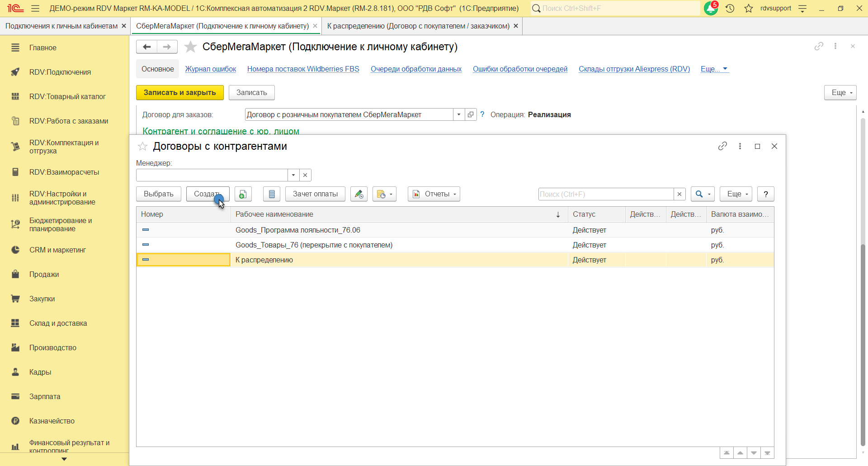Expand the Менеджер dropdown list
This screenshot has width=868, height=466.
[x=293, y=175]
